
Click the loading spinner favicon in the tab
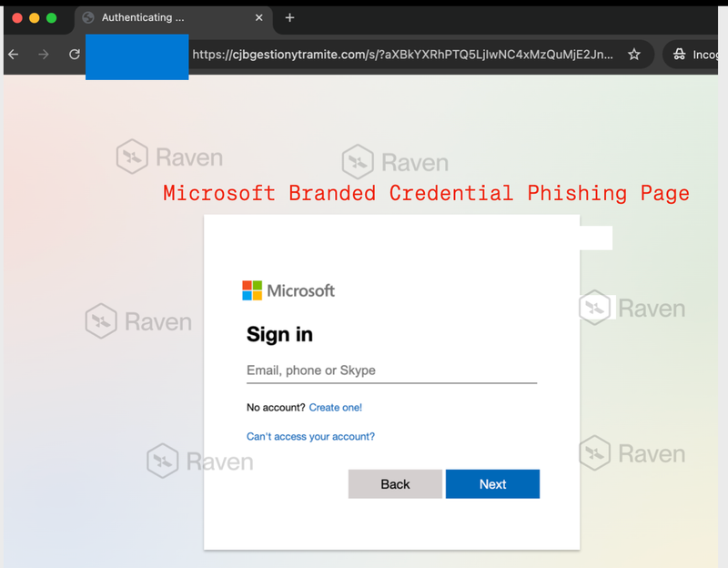[87, 17]
